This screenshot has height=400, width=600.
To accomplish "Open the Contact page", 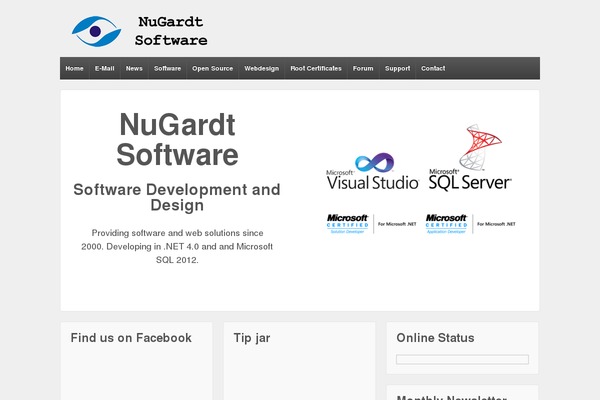I will [x=433, y=69].
